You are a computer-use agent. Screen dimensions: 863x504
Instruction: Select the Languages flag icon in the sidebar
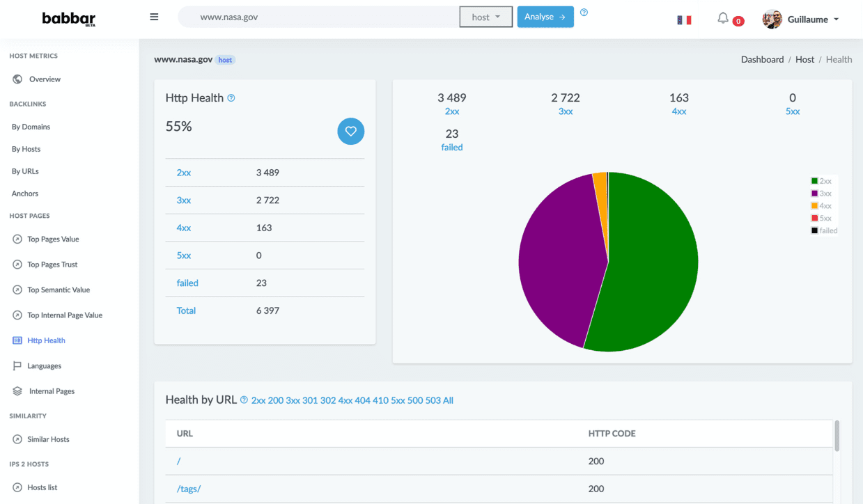[17, 365]
